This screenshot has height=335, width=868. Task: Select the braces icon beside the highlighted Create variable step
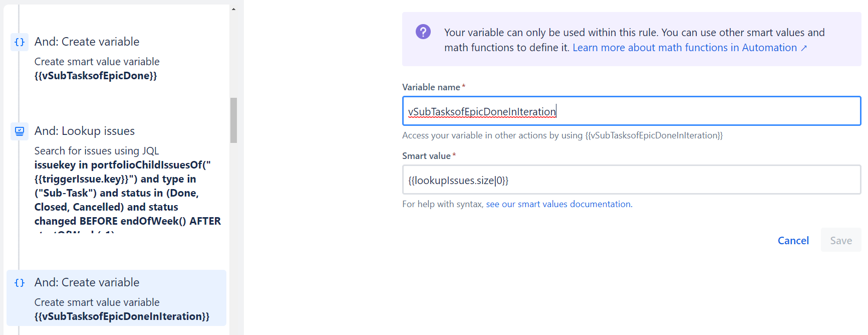click(19, 283)
